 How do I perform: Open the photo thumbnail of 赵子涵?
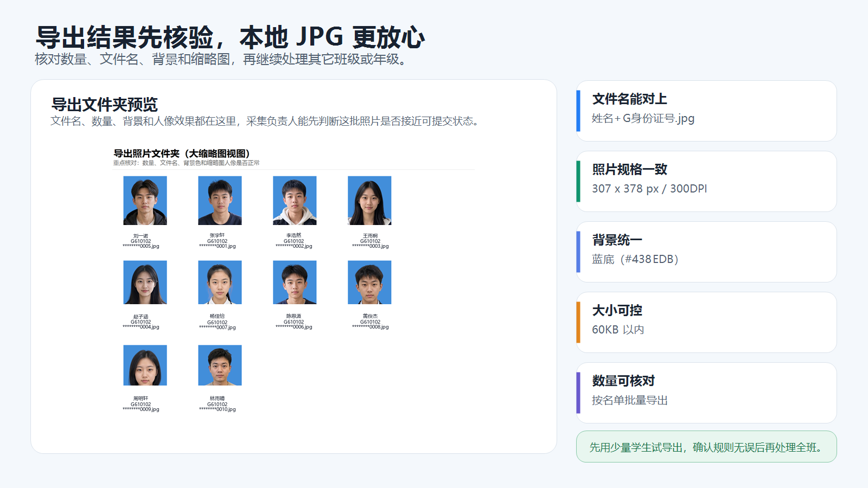[x=145, y=282]
